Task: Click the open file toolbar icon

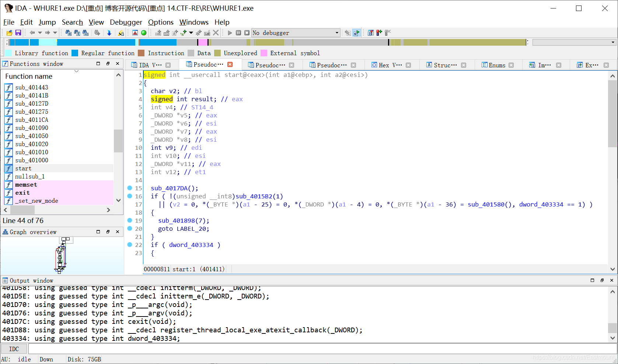Action: click(10, 33)
